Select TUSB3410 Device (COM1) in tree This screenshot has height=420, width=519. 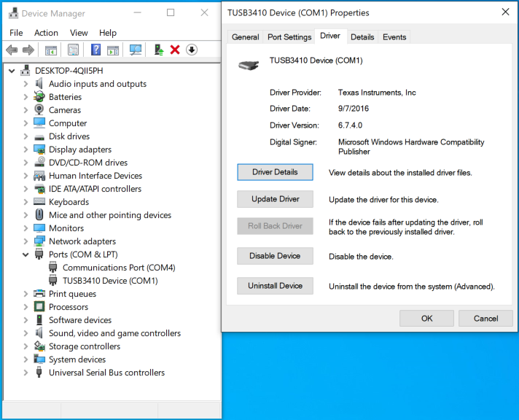click(x=110, y=281)
